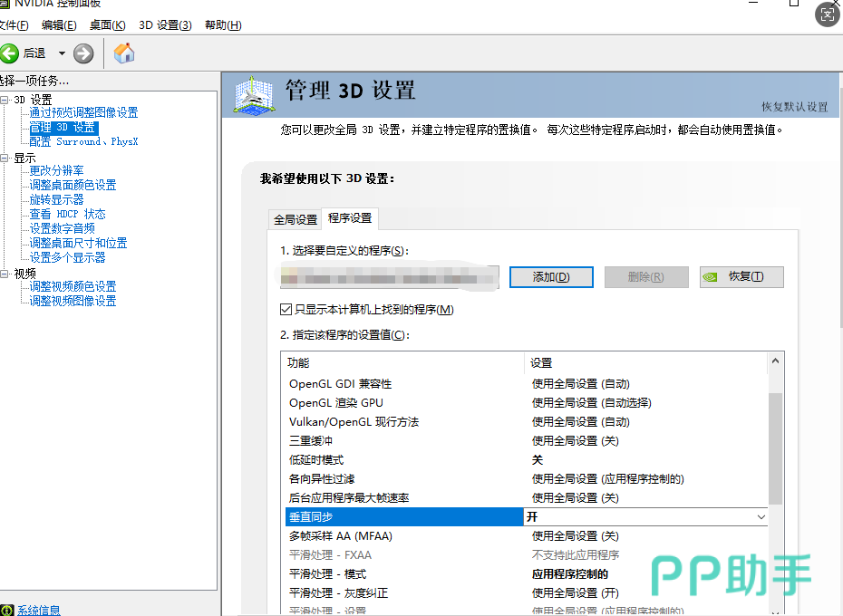The width and height of the screenshot is (843, 616).
Task: Collapse the 3D 设置 tree node
Action: [5, 100]
